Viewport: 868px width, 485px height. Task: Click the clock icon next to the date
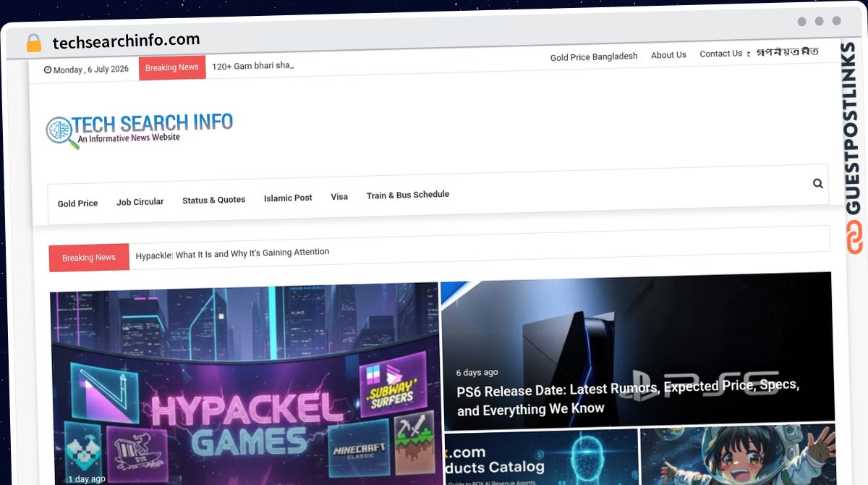point(48,70)
